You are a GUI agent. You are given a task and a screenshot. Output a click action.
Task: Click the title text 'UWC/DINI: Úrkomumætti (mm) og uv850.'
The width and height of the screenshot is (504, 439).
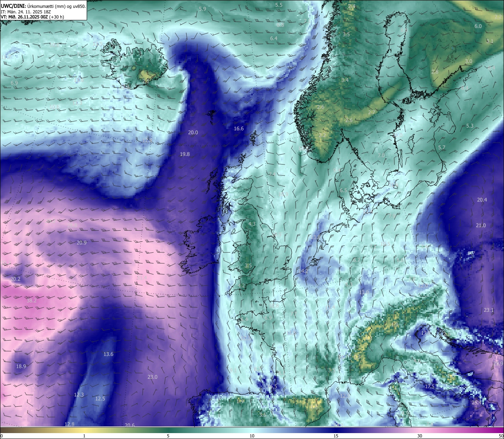point(43,6)
